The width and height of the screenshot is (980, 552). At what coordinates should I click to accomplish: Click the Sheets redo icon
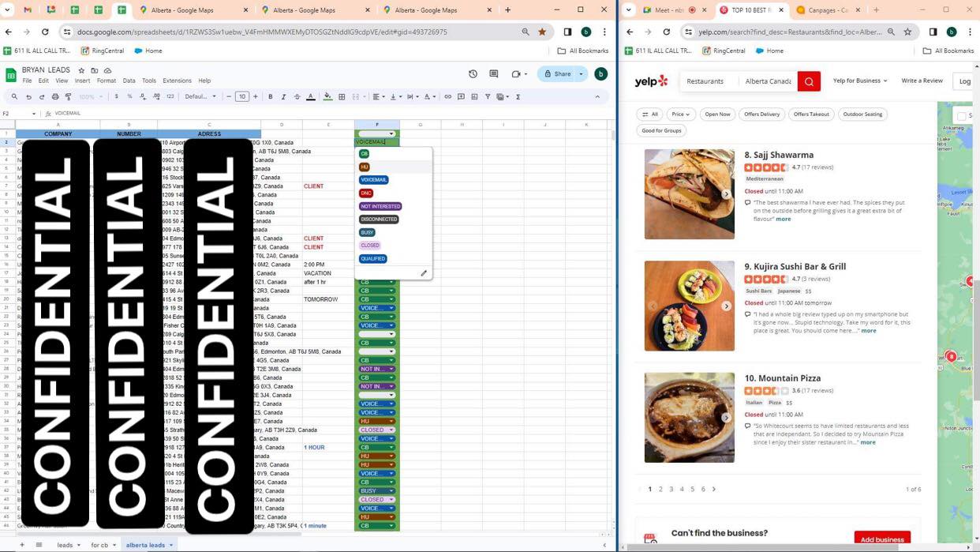tap(42, 96)
